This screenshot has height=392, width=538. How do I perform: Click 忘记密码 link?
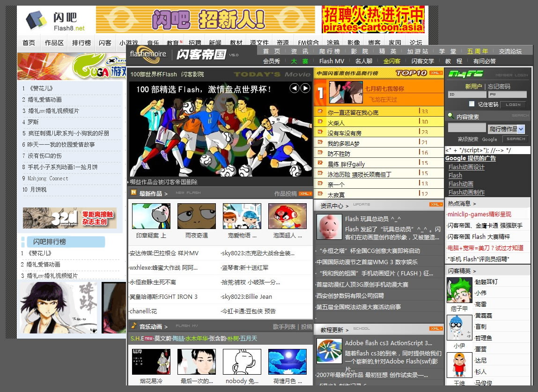pyautogui.click(x=499, y=87)
